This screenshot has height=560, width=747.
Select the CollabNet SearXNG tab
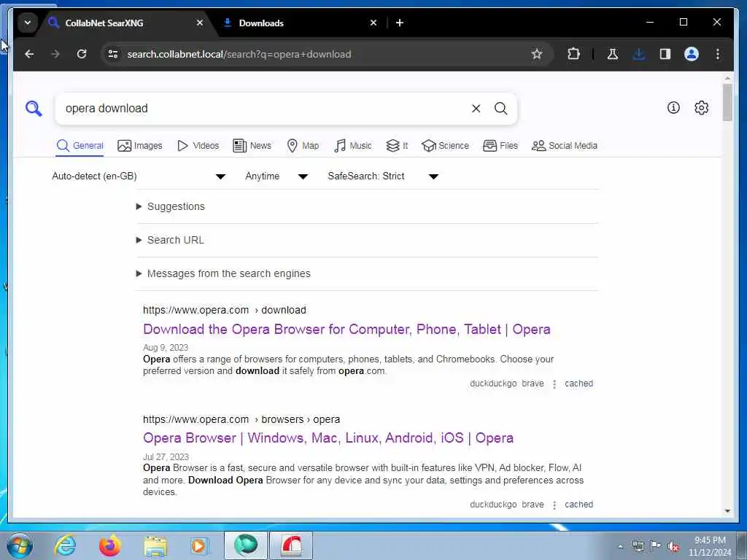click(x=126, y=23)
